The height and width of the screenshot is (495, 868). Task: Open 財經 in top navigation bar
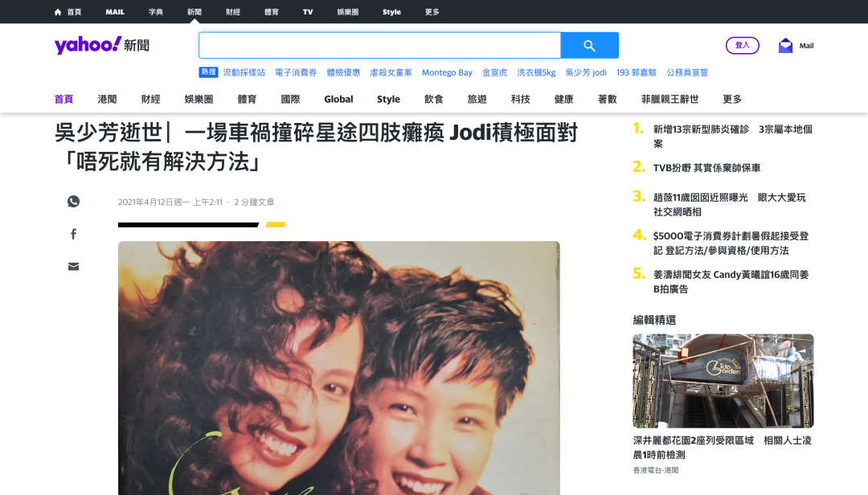click(x=233, y=12)
